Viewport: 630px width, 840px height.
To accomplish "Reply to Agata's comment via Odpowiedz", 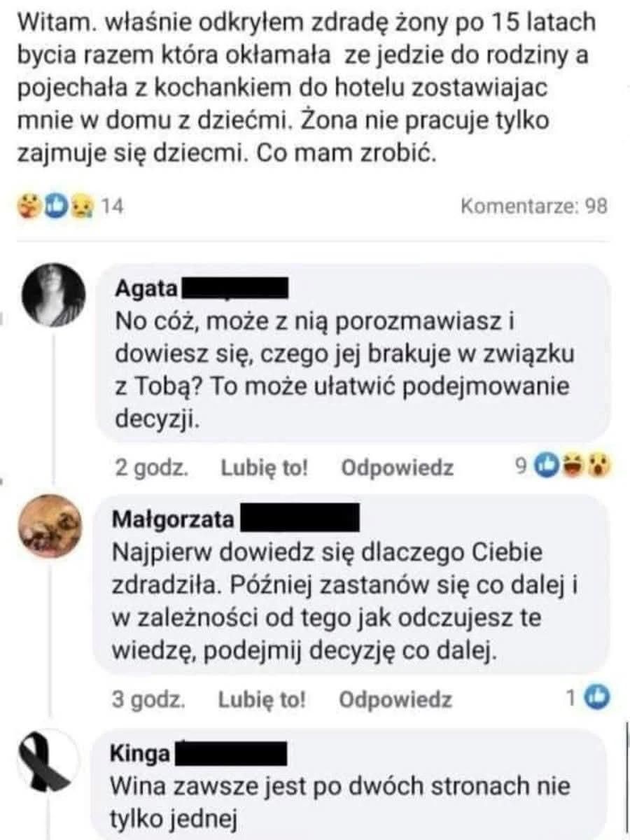I will (x=397, y=468).
